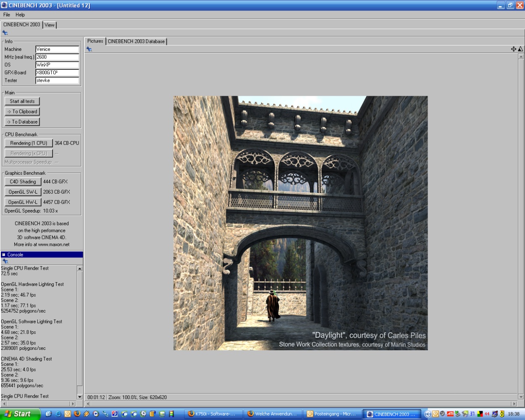The width and height of the screenshot is (525, 420).
Task: Click the gear icon in quick launch
Action: pyautogui.click(x=143, y=414)
